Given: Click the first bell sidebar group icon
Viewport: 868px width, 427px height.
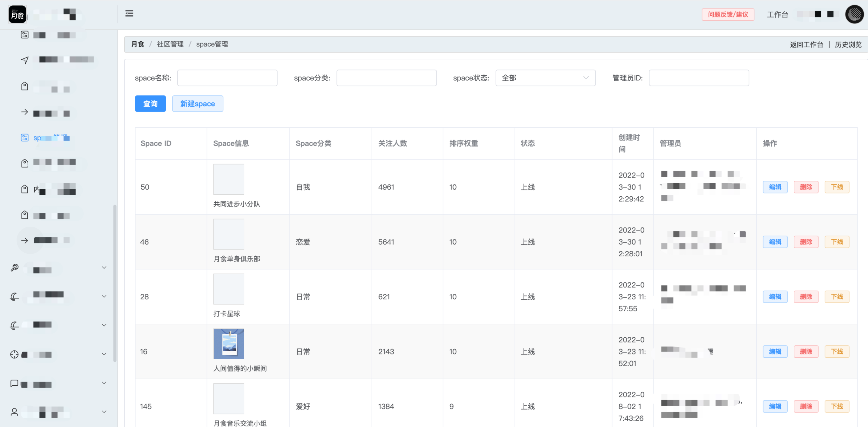Looking at the screenshot, I should point(15,296).
